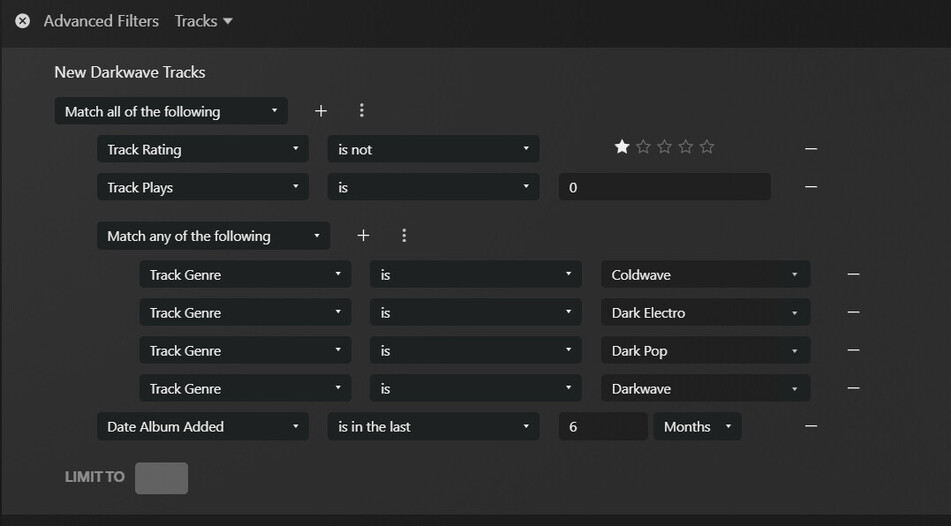Image resolution: width=951 pixels, height=526 pixels.
Task: Remove the Coldwave genre rule
Action: coord(853,274)
